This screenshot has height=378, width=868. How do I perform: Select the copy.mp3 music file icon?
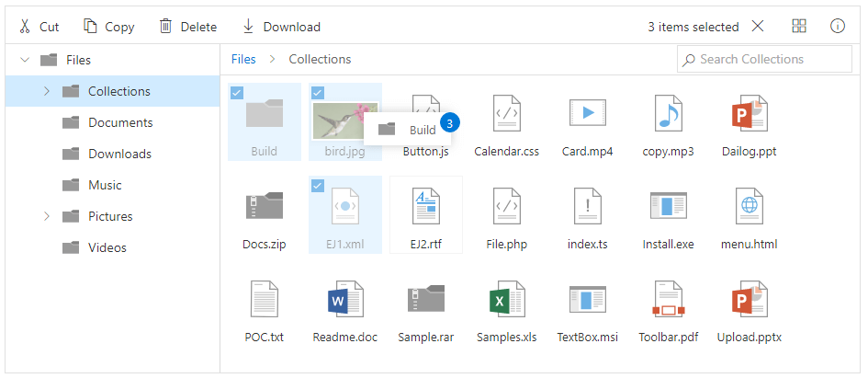tap(668, 113)
